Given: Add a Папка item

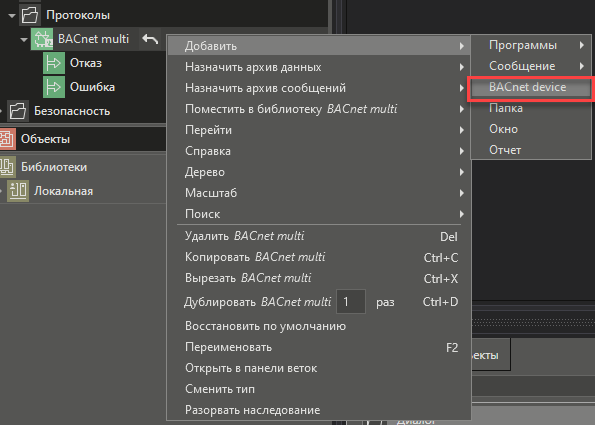Looking at the screenshot, I should 531,108.
